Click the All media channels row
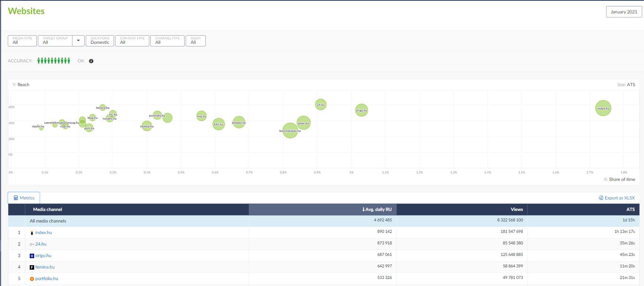 click(324, 221)
